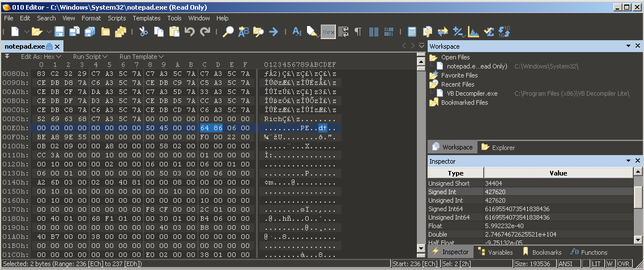Open the Compare Files tool icon
This screenshot has width=644, height=270.
tap(427, 32)
